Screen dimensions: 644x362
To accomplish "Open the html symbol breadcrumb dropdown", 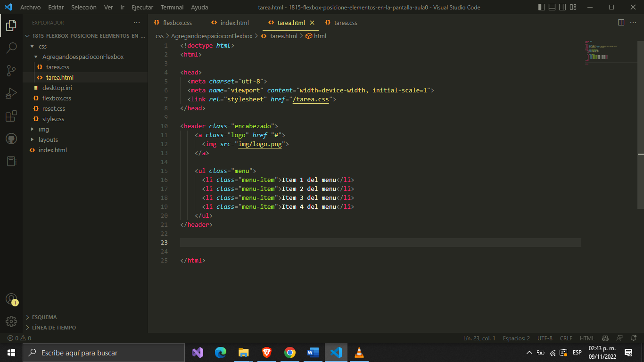I will [x=316, y=36].
